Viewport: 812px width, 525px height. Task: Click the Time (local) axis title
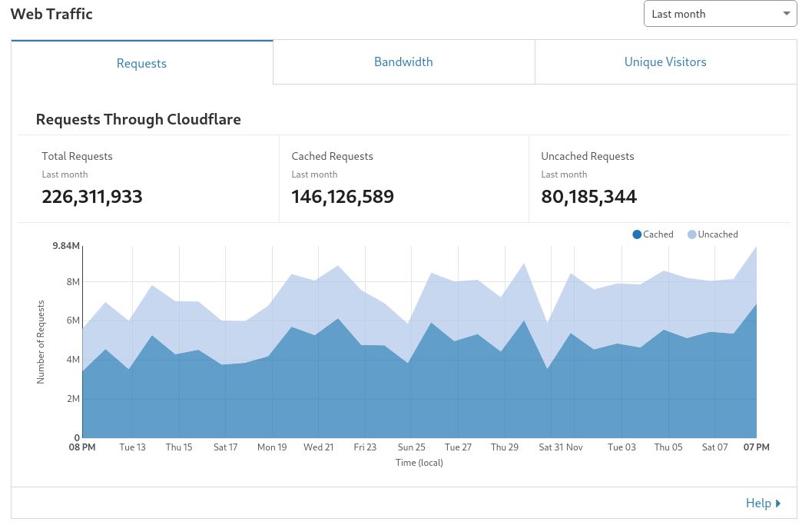419,463
